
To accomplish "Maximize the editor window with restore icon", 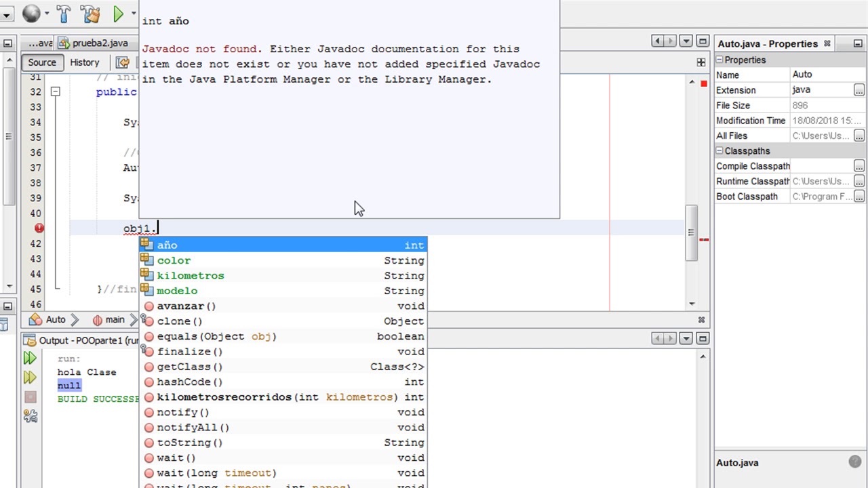I will tap(703, 41).
